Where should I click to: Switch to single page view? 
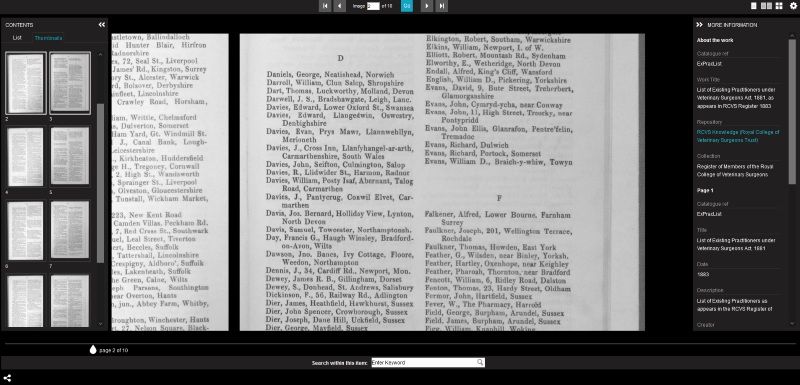point(754,6)
